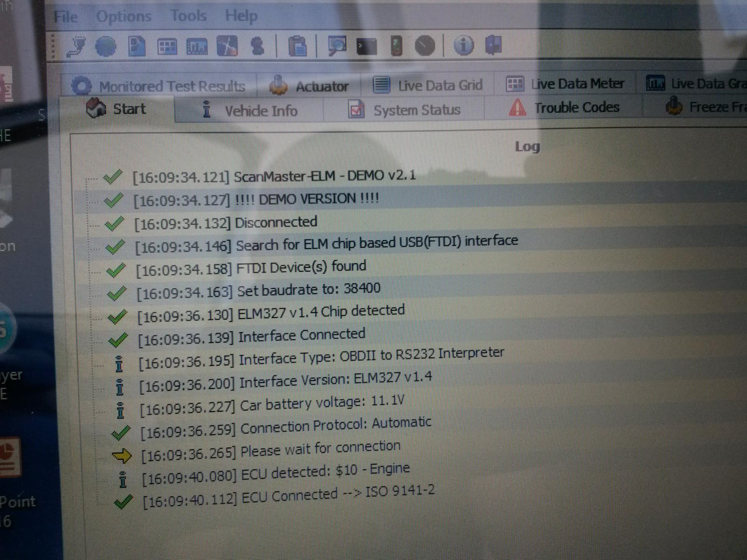The image size is (747, 560).
Task: Select 'ELM327 v1.4 Chip detected' log entry
Action: (x=271, y=313)
